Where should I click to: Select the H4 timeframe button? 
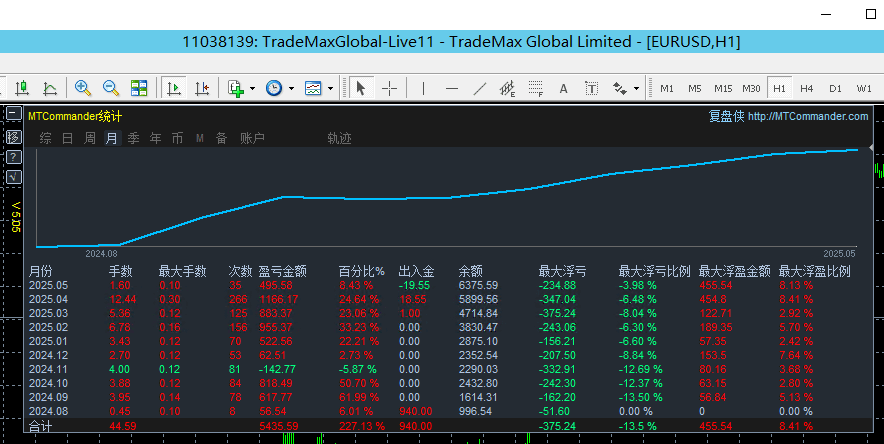point(807,88)
